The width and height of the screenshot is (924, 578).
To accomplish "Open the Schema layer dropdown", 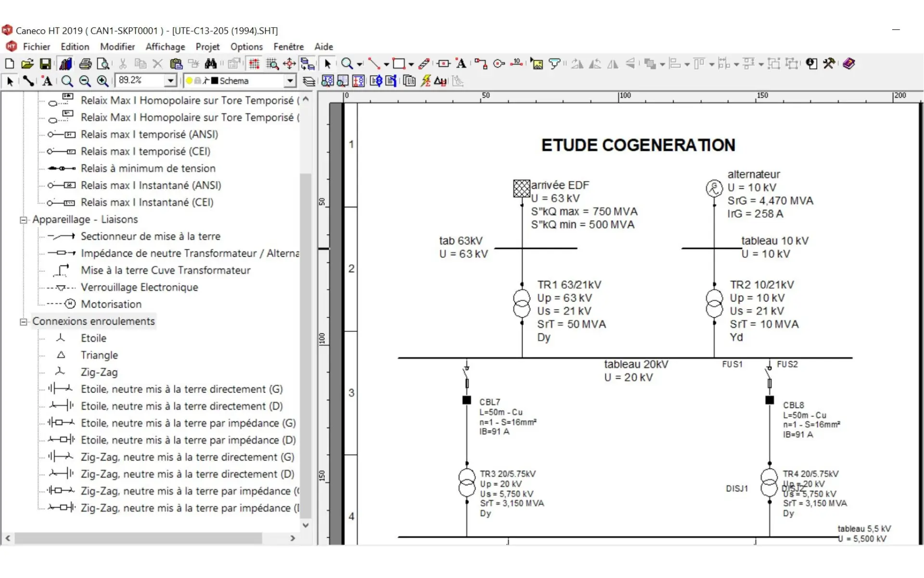I will (x=289, y=81).
